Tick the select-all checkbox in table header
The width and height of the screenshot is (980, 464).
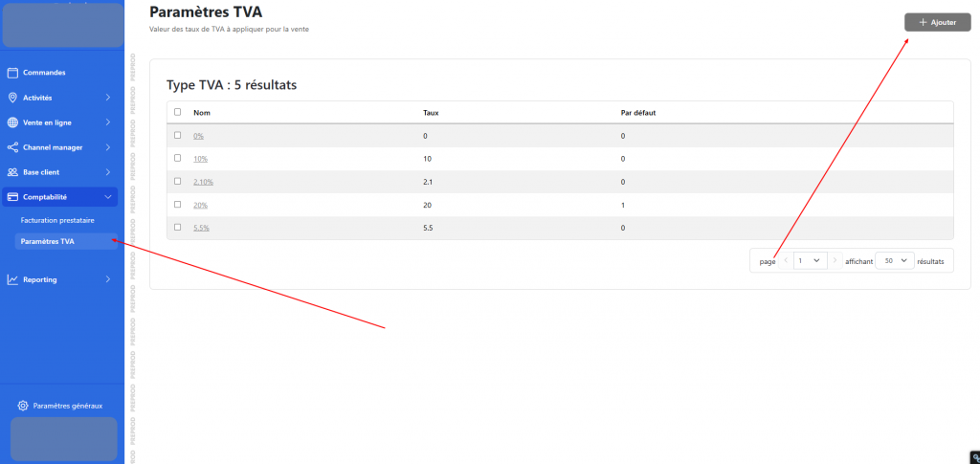click(x=177, y=112)
